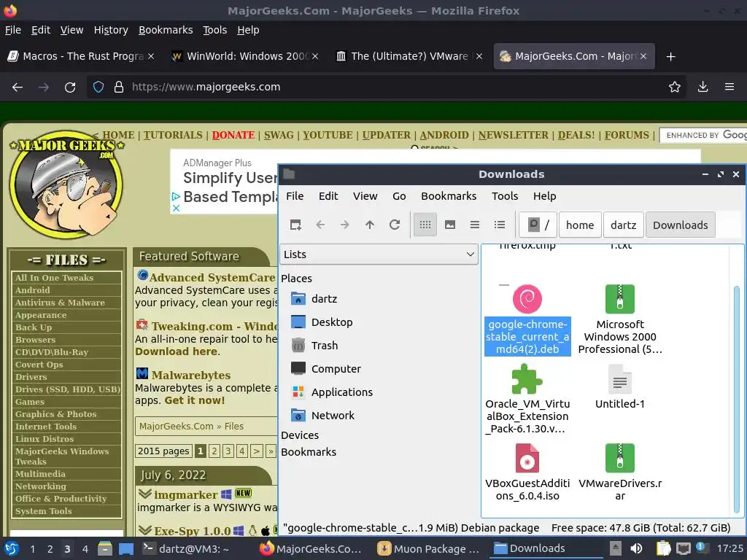Open File menu in Downloads window
The image size is (747, 560).
tap(295, 195)
